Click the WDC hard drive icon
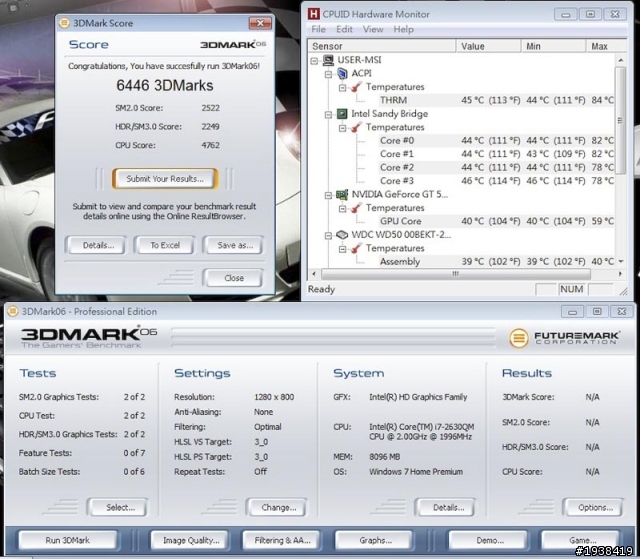Image resolution: width=640 pixels, height=559 pixels. click(x=342, y=235)
